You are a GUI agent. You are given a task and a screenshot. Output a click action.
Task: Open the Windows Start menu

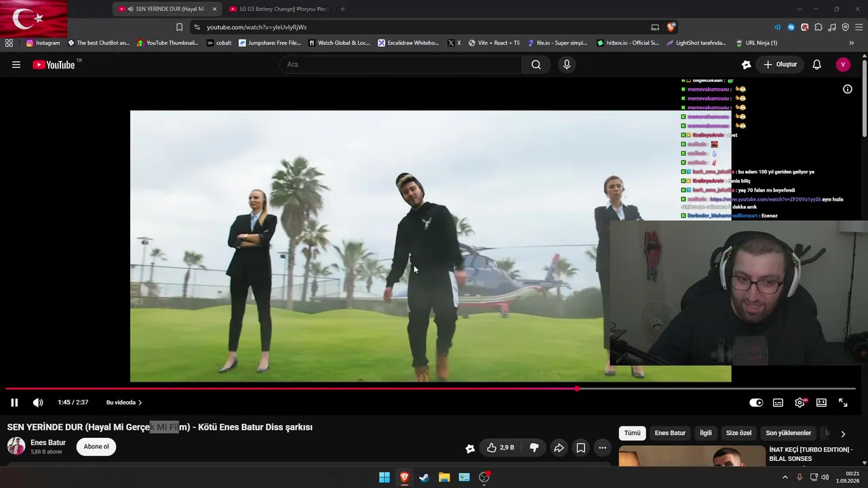(x=384, y=477)
